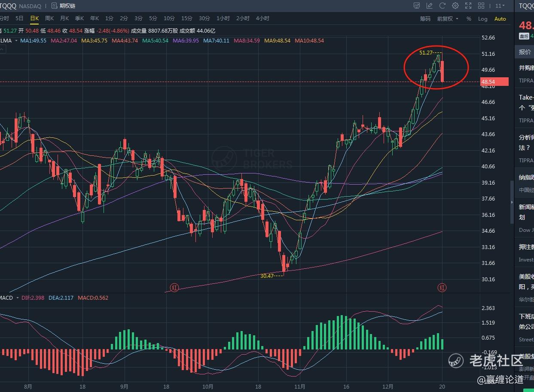Screen dimensions: 534x392
Task: Switch to 年K yearly chart
Action: pos(95,18)
